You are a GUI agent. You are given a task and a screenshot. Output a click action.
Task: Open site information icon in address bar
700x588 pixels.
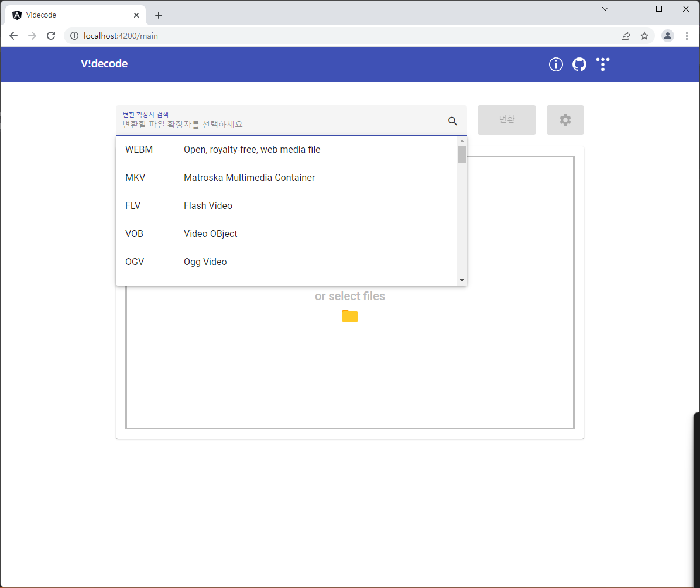point(74,36)
